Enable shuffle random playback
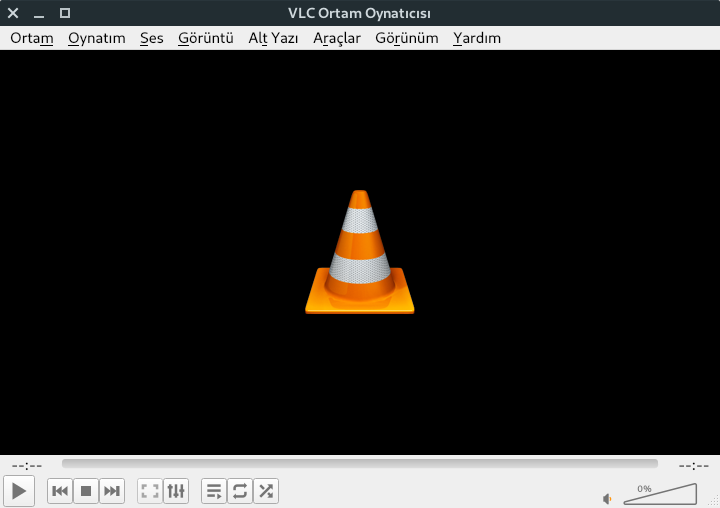The width and height of the screenshot is (720, 508). click(x=266, y=491)
